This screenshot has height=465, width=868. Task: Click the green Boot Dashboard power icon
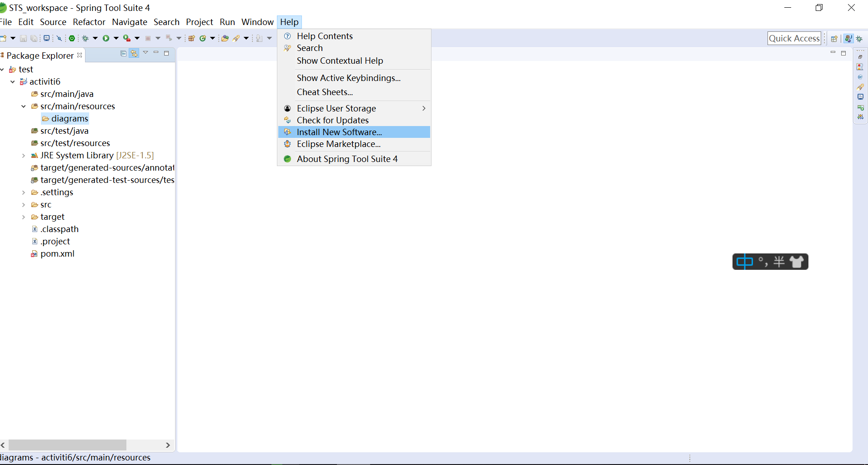pos(72,38)
